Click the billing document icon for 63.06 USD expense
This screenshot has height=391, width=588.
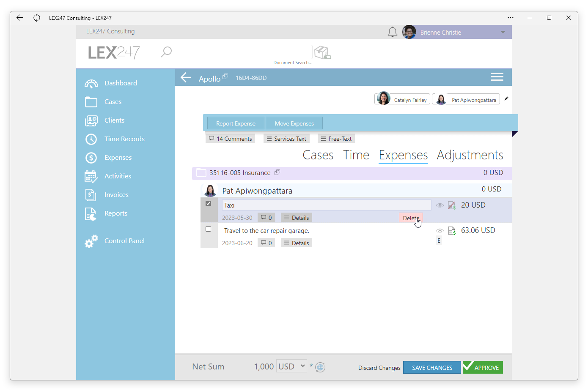pyautogui.click(x=452, y=231)
